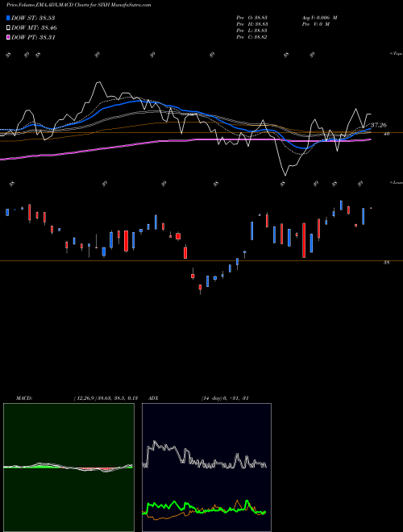Click the 40 axis label on EMA chart
This screenshot has height=532, width=403.
(x=387, y=134)
